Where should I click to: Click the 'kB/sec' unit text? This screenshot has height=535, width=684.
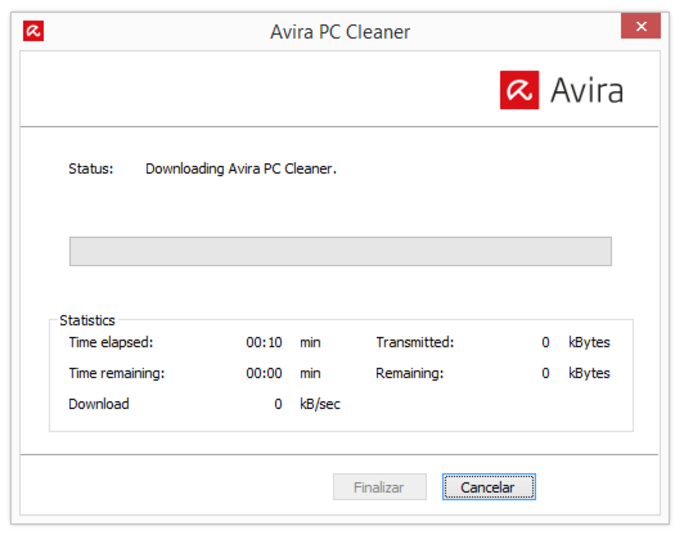coord(320,404)
